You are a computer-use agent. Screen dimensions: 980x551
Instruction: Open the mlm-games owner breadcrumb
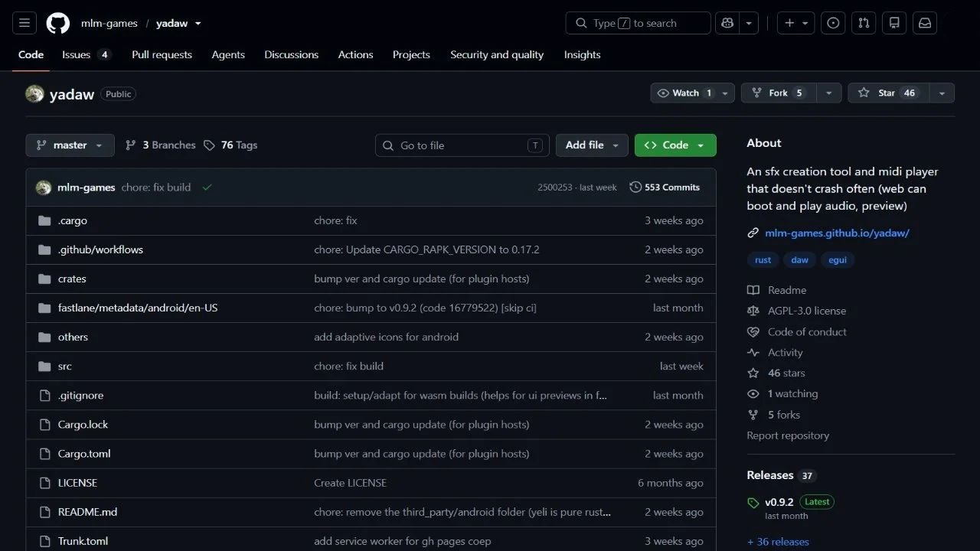(x=109, y=23)
